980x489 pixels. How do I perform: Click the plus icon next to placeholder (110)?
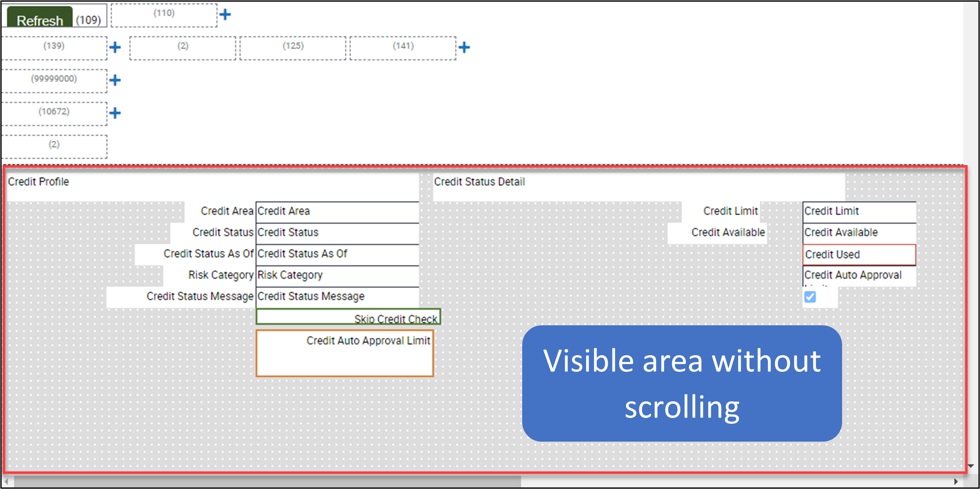(x=225, y=14)
